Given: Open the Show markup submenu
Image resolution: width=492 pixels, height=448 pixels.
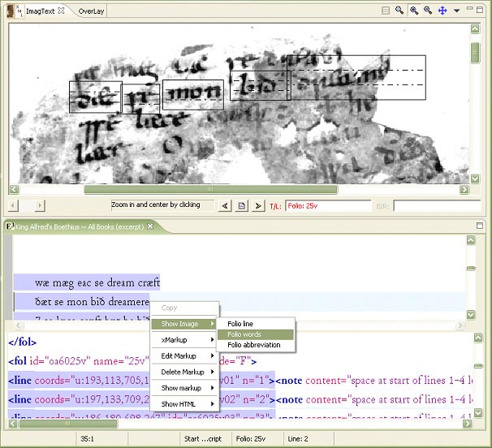Looking at the screenshot, I should (x=184, y=388).
